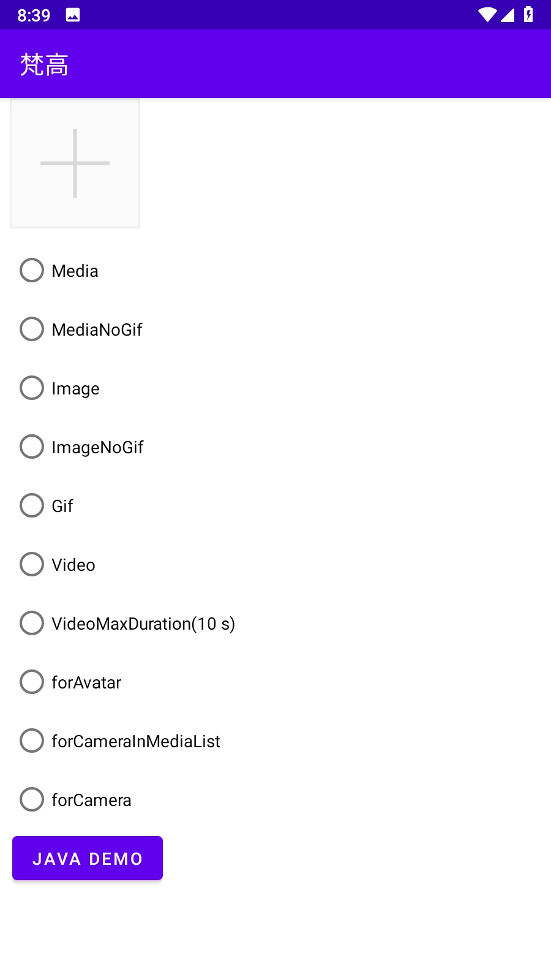Choose the forCamera radio button

[32, 799]
